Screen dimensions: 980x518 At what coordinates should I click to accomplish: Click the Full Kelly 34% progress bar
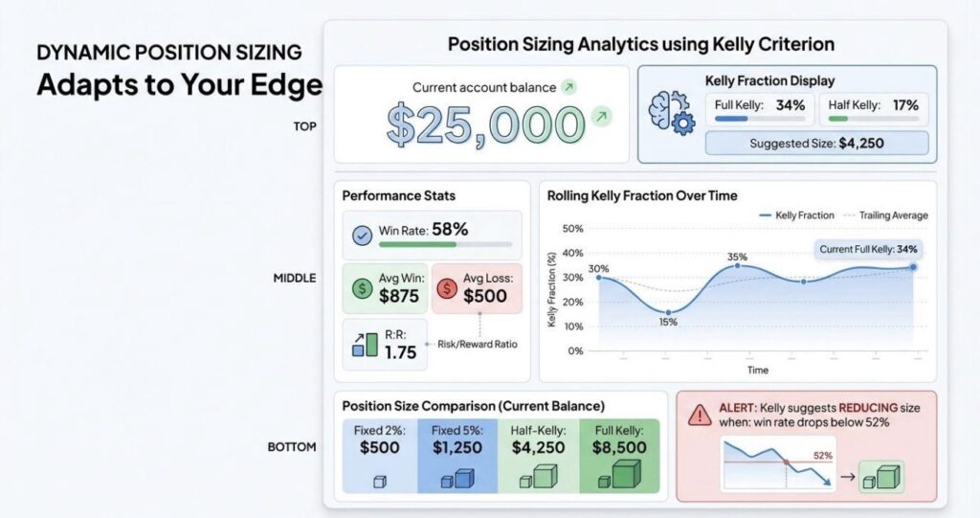[761, 118]
